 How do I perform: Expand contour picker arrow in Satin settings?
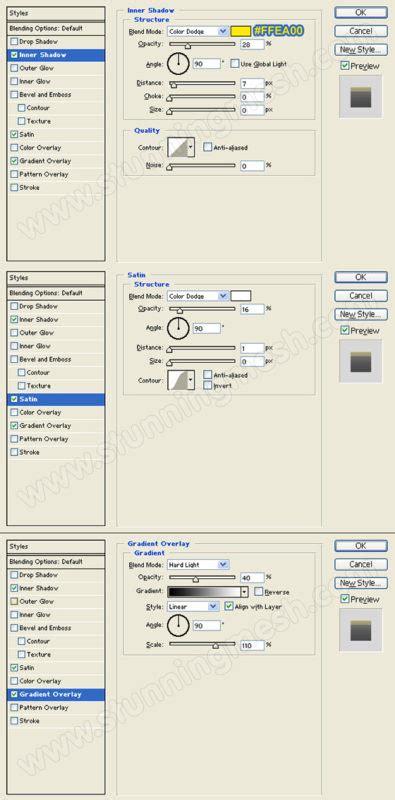pyautogui.click(x=191, y=380)
